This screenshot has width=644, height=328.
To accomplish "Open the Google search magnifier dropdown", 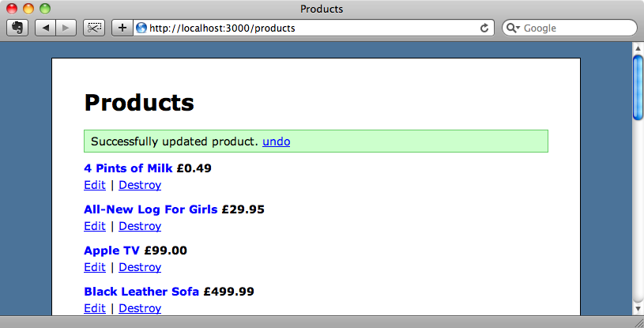I will point(513,28).
